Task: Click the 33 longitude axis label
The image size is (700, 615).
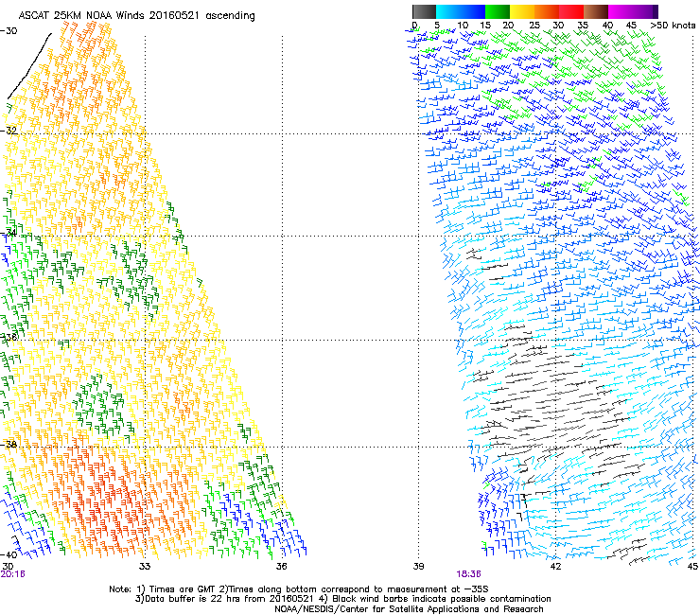Action: pos(145,567)
